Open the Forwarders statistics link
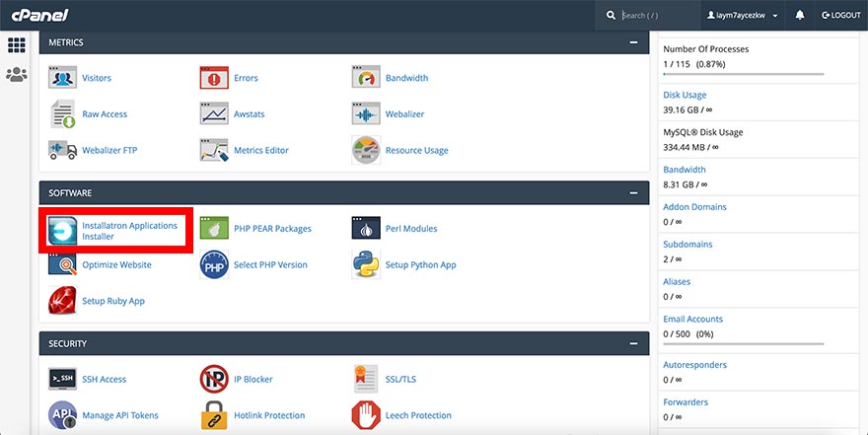The width and height of the screenshot is (868, 435). click(686, 401)
